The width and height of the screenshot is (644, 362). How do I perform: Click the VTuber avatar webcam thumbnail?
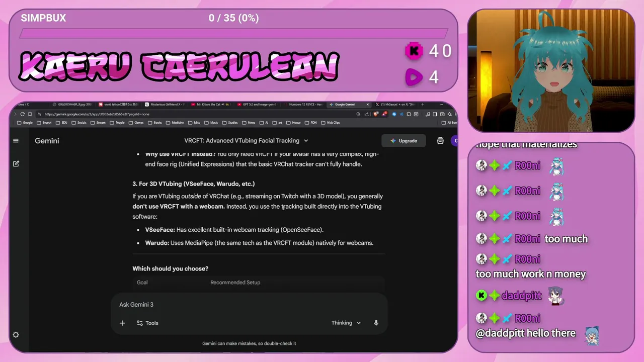click(551, 71)
